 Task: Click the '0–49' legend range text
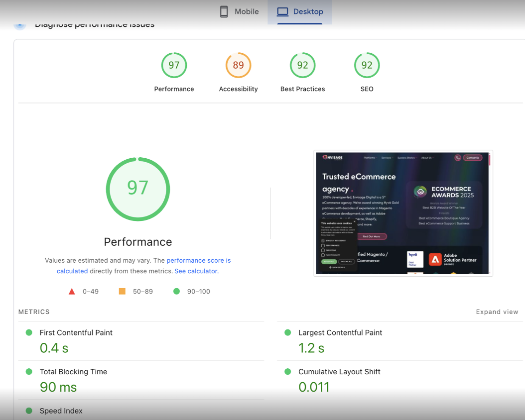click(91, 292)
